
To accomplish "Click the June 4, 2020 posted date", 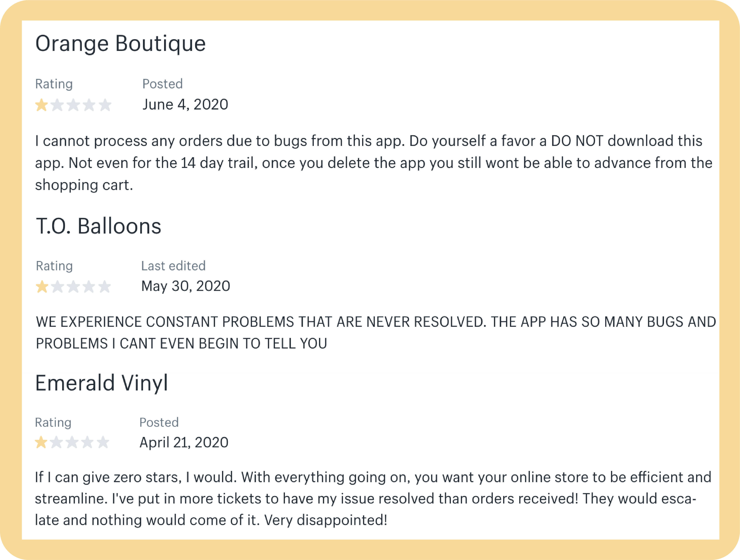I will 185,105.
